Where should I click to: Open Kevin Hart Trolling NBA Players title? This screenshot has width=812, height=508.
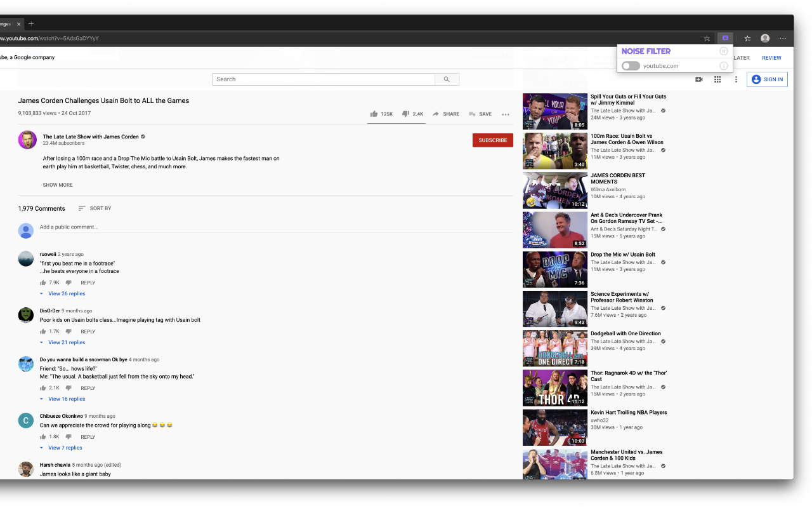[629, 413]
